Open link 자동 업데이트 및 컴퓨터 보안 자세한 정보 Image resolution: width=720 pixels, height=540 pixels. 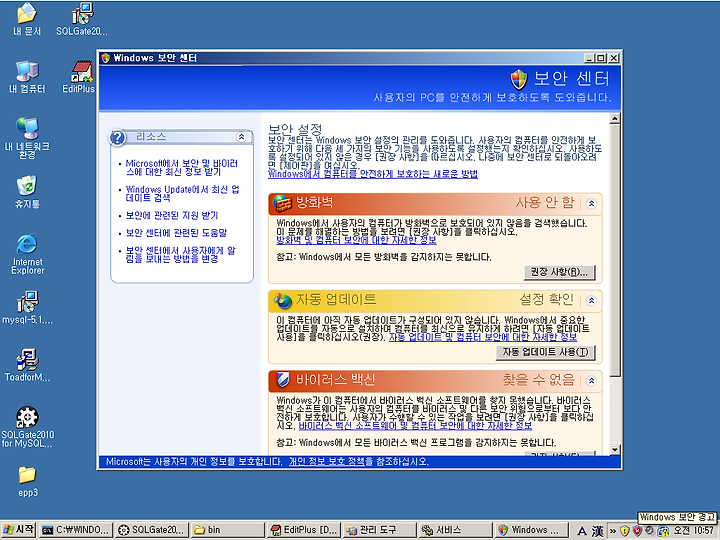pos(483,337)
